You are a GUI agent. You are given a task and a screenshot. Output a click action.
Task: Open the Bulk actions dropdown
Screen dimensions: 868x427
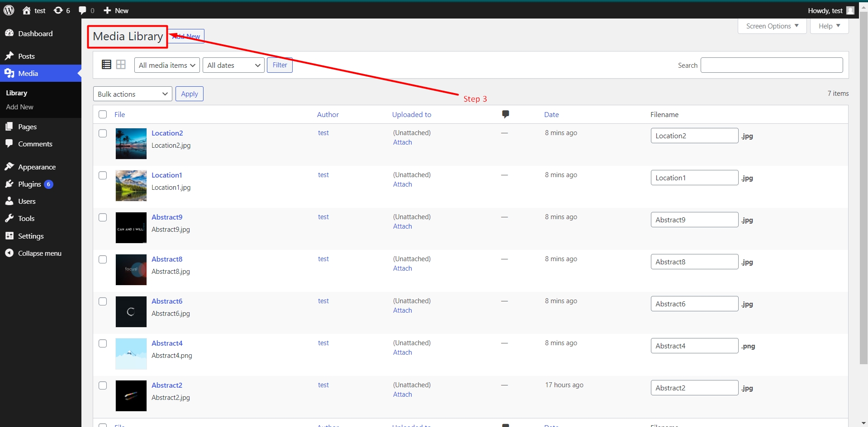[133, 94]
